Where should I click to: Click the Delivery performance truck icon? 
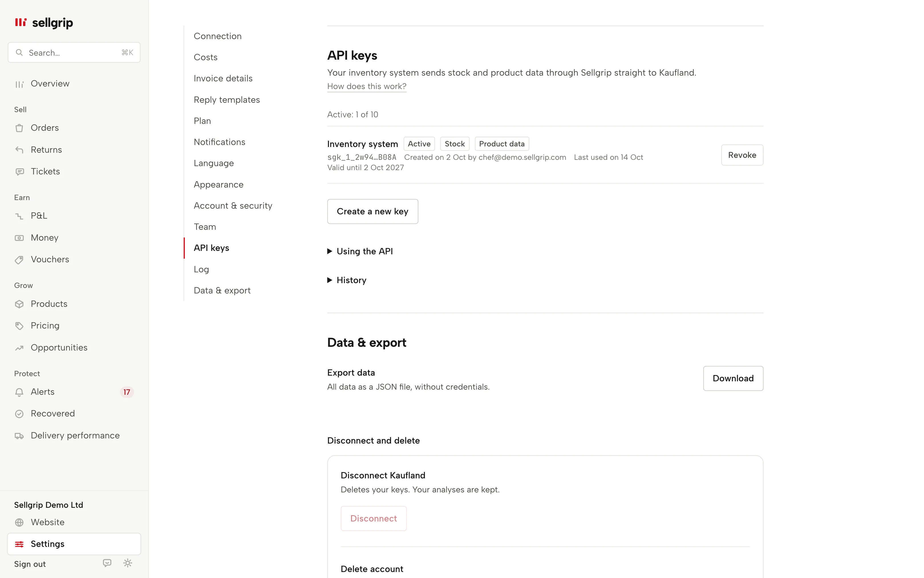pos(19,436)
